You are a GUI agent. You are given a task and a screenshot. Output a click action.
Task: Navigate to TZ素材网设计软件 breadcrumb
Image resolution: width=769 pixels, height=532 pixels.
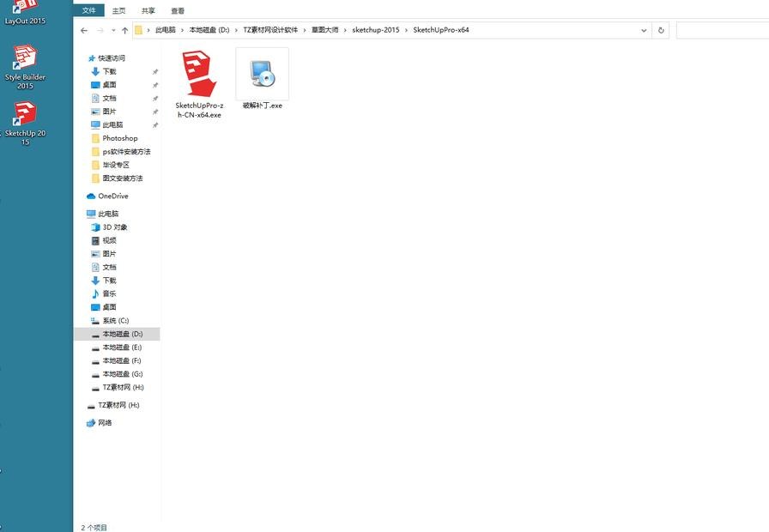coord(270,30)
